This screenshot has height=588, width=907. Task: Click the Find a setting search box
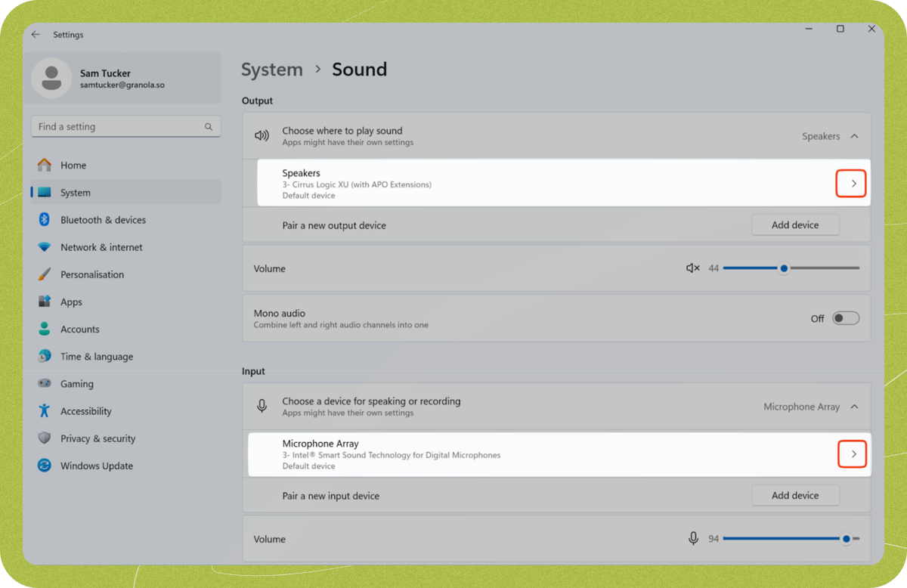[x=125, y=127]
